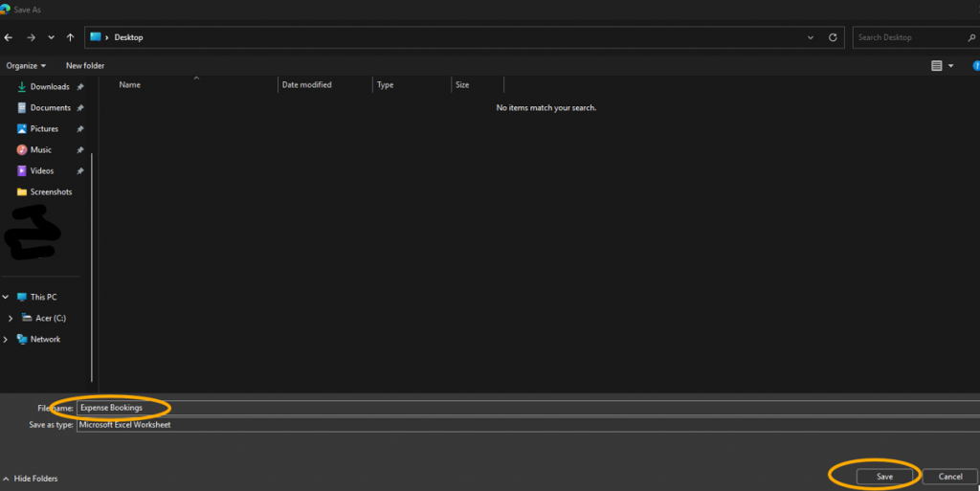Viewport: 980px width, 491px height.
Task: Click the Desktop icon in address bar
Action: [x=95, y=37]
